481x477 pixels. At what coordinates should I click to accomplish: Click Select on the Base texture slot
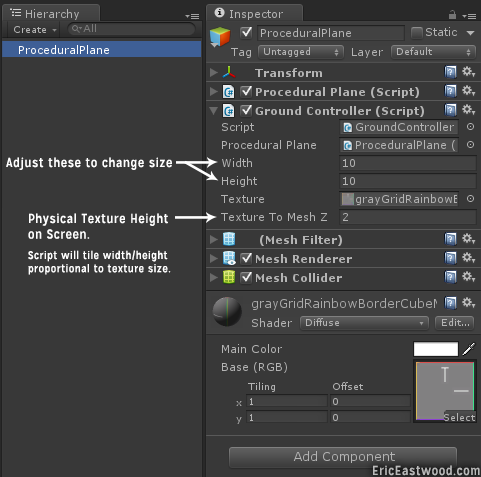click(459, 417)
